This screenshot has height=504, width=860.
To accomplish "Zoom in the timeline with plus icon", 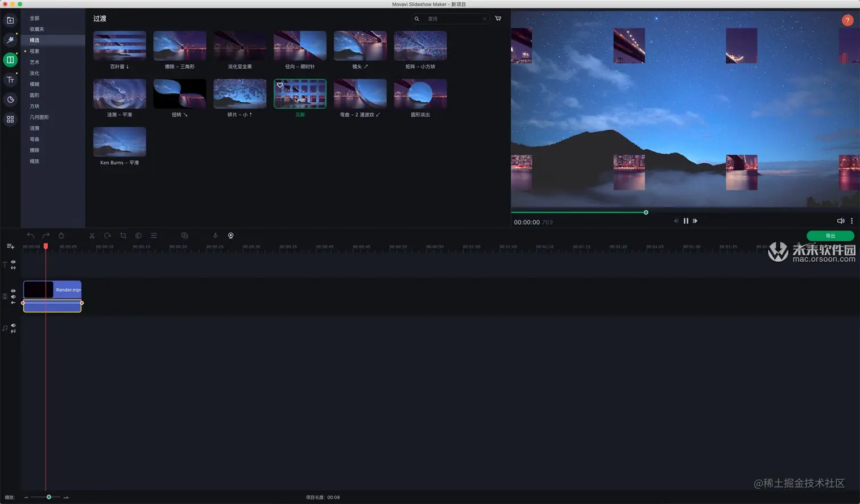I will click(66, 497).
